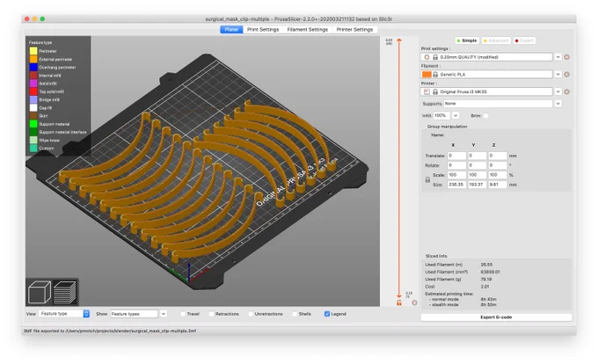
Task: Uncheck the Legend checkbox
Action: (x=327, y=314)
